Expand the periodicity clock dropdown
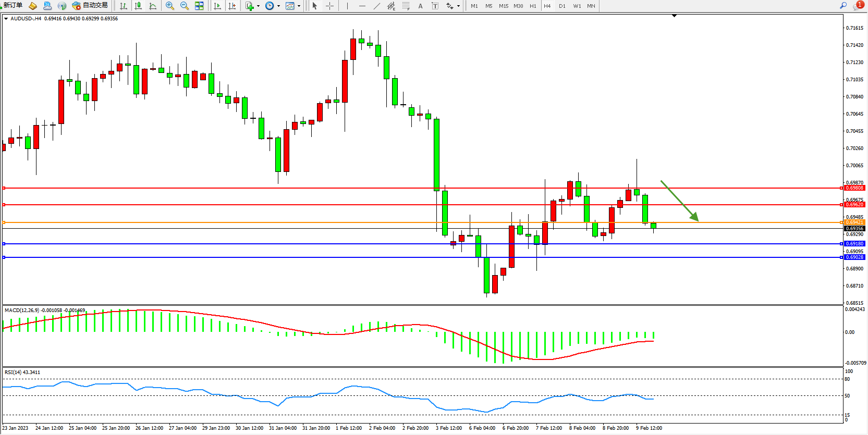The width and height of the screenshot is (868, 435). pyautogui.click(x=278, y=6)
